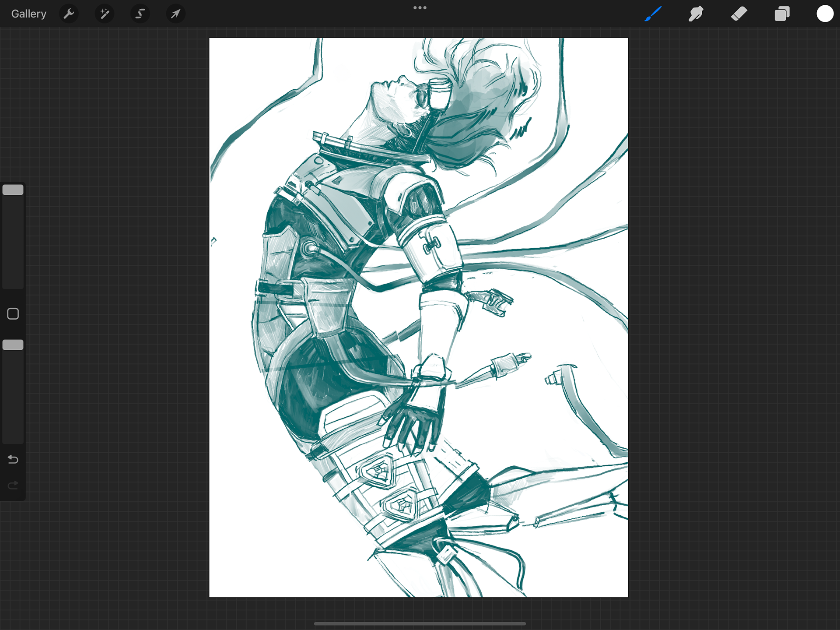Tap the three-dot multitasking menu at top
This screenshot has width=840, height=630.
tap(420, 8)
